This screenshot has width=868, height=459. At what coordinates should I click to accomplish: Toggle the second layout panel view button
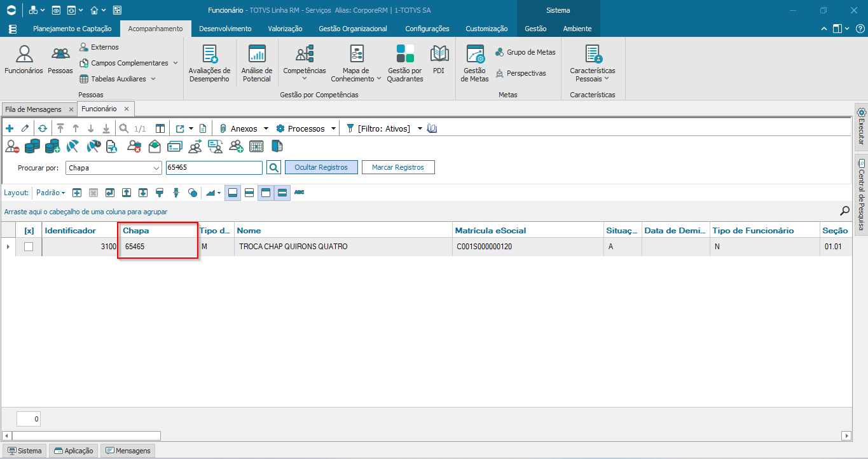click(249, 193)
